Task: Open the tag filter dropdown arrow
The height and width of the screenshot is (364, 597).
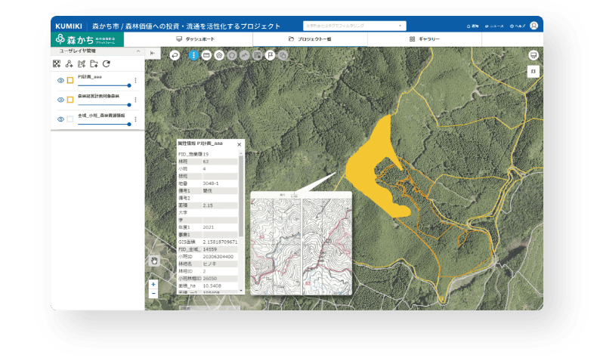Action: (x=401, y=26)
